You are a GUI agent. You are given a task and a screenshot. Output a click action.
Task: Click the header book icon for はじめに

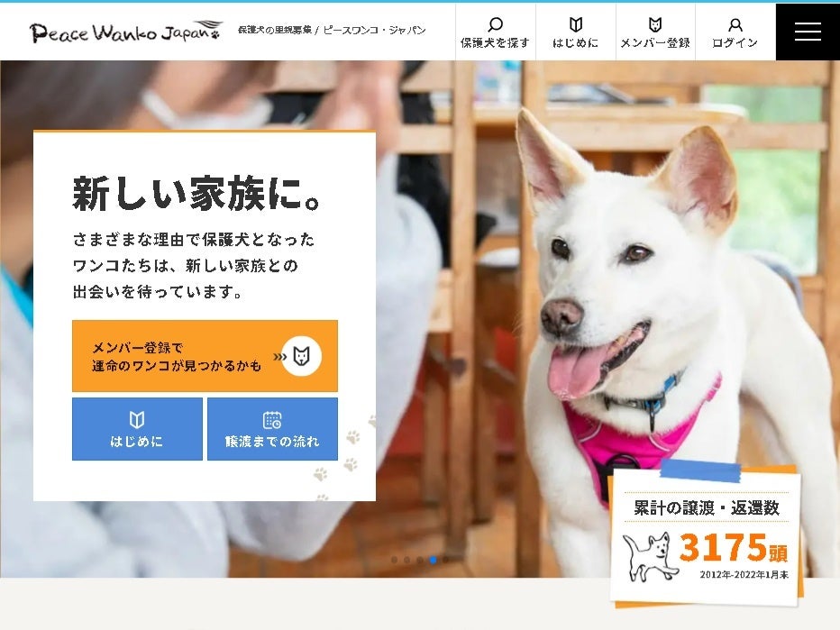(575, 24)
